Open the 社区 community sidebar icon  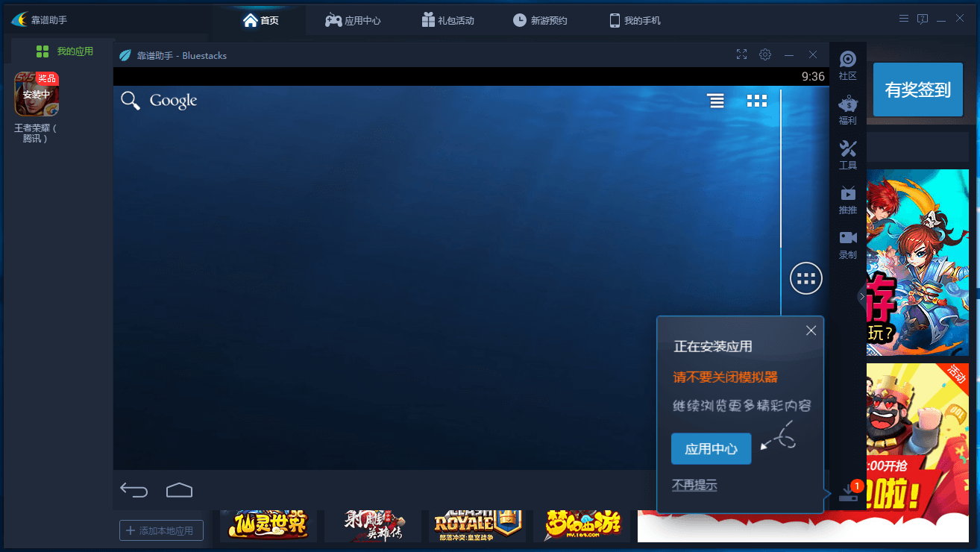point(847,65)
